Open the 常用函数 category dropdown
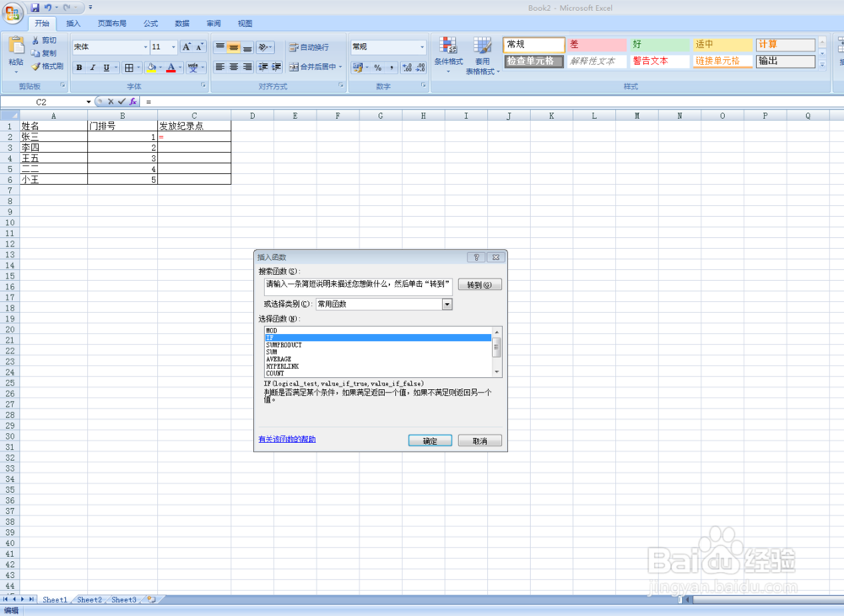This screenshot has height=616, width=844. 446,305
